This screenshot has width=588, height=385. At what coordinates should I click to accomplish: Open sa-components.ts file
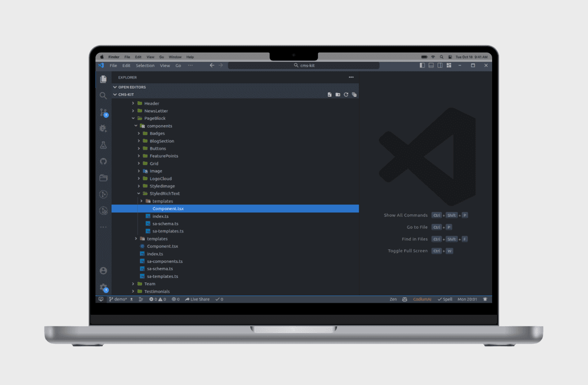tap(235, 261)
